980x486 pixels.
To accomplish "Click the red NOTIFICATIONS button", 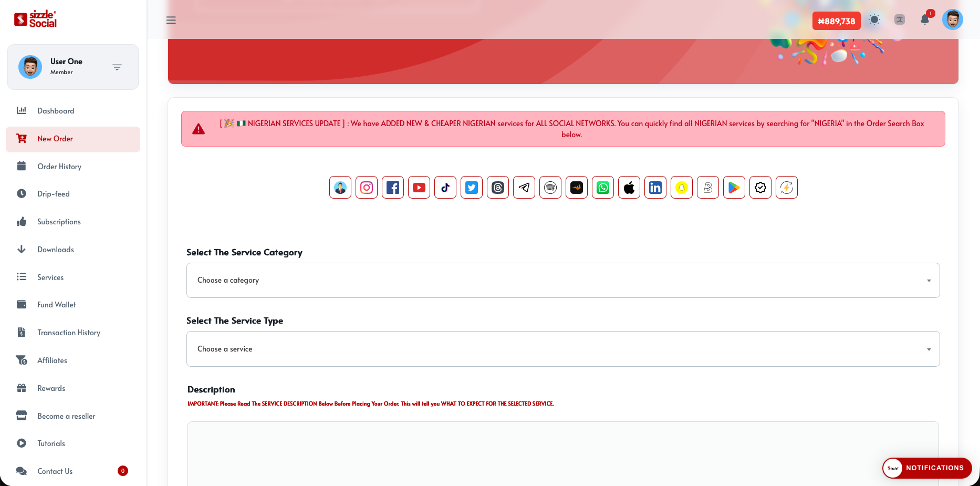I will (927, 468).
